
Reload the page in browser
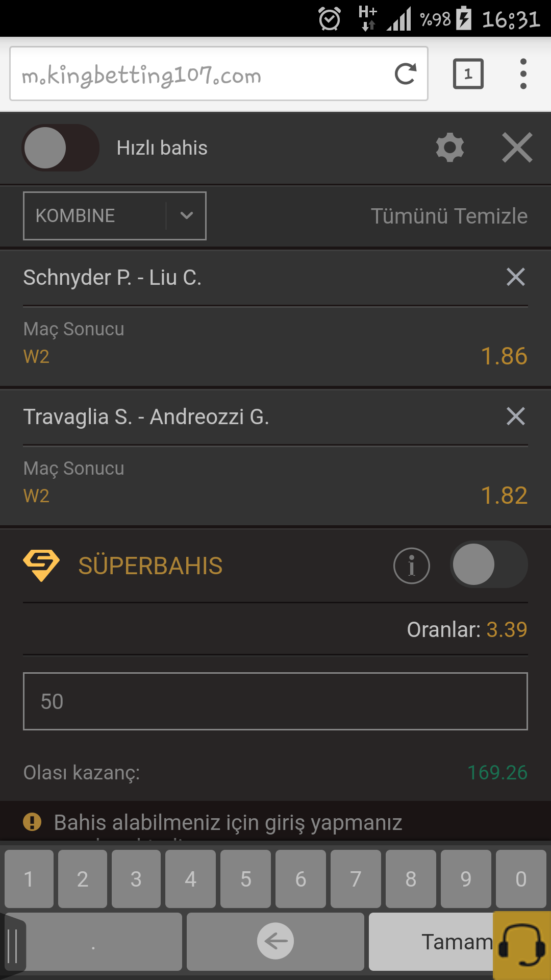406,74
